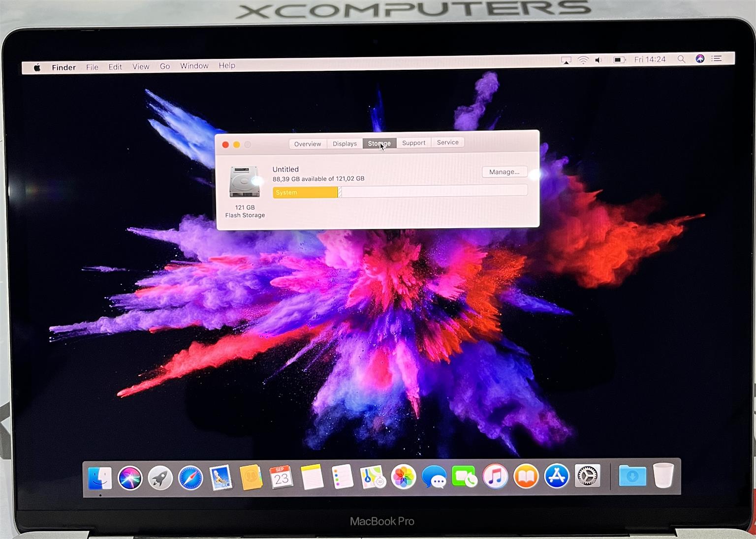Viewport: 756px width, 539px height.
Task: Open System Preferences gear in Dock
Action: tap(587, 476)
